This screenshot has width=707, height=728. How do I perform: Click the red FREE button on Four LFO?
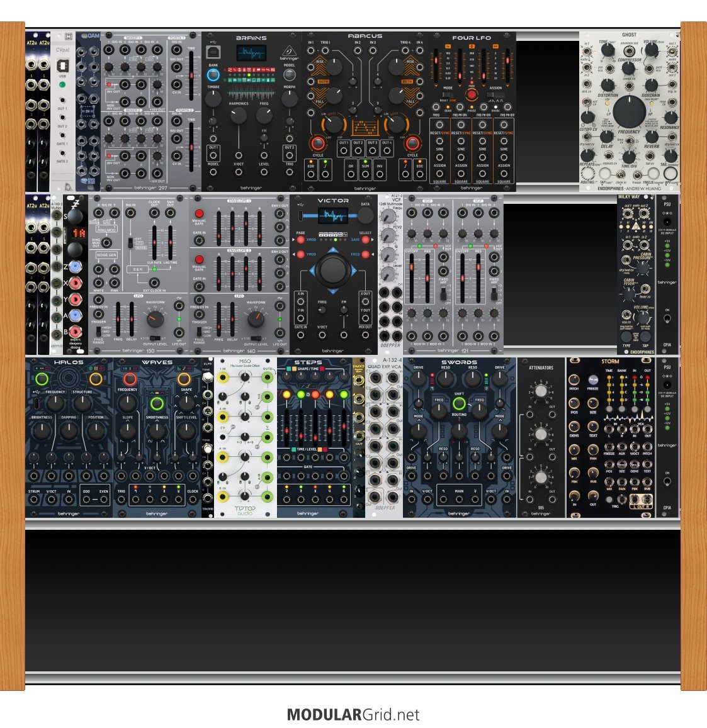click(472, 94)
